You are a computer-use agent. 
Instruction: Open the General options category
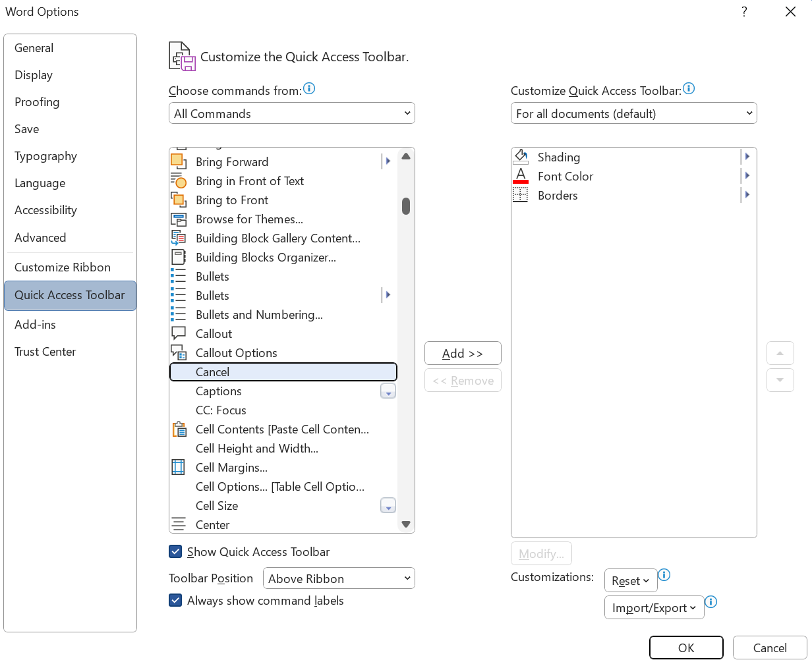tap(70, 48)
